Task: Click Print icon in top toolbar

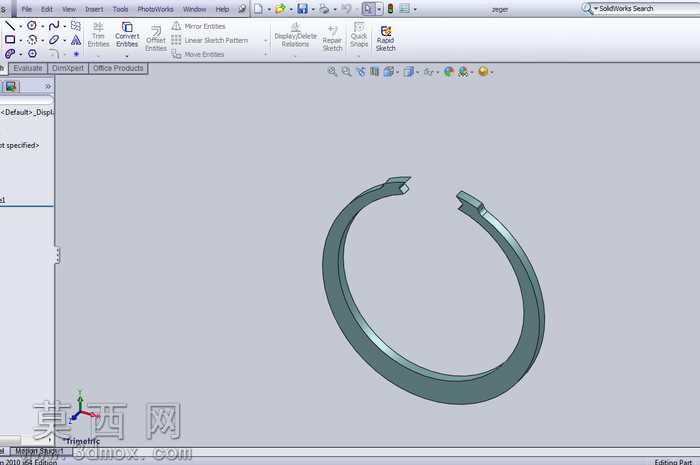Action: point(324,8)
